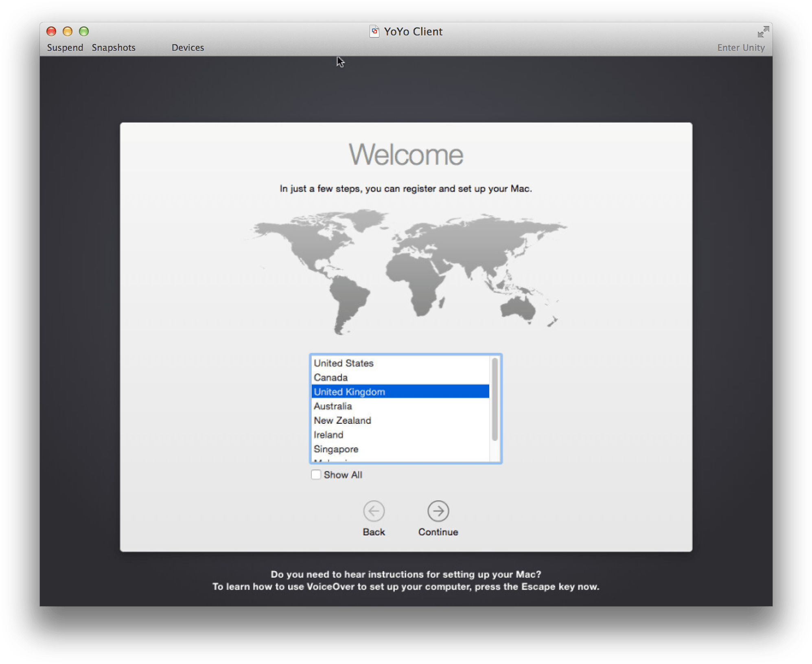812x664 pixels.
Task: Click the fullscreen arrows icon in title bar
Action: point(763,32)
